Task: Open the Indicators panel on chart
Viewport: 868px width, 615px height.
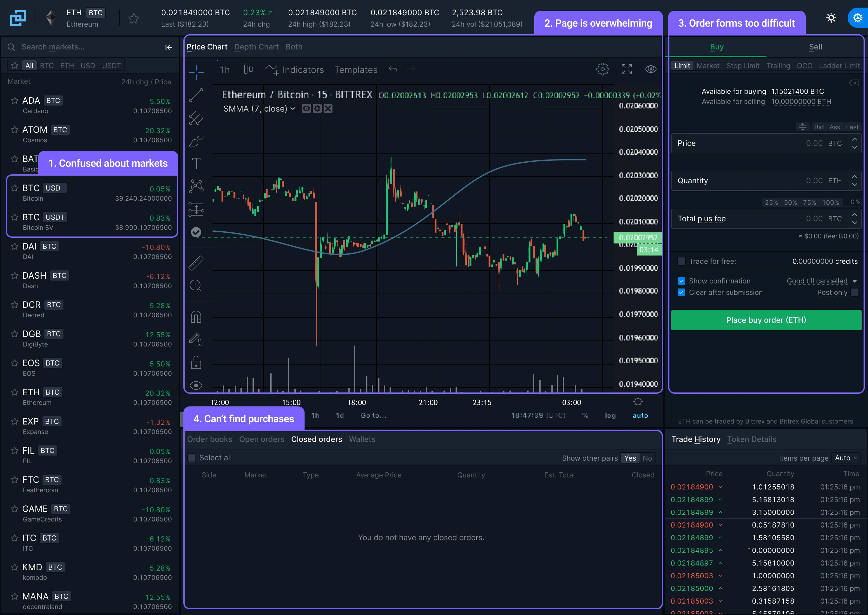Action: coord(303,69)
